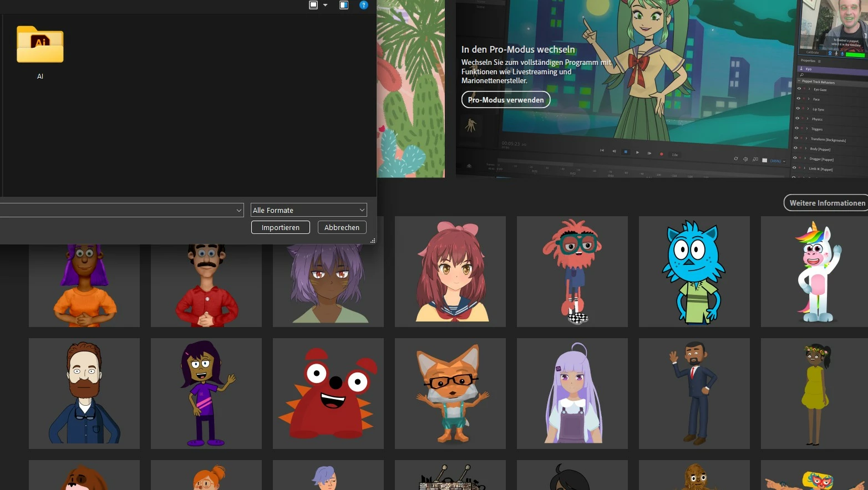Click the Weitere Informationen button

pos(826,203)
